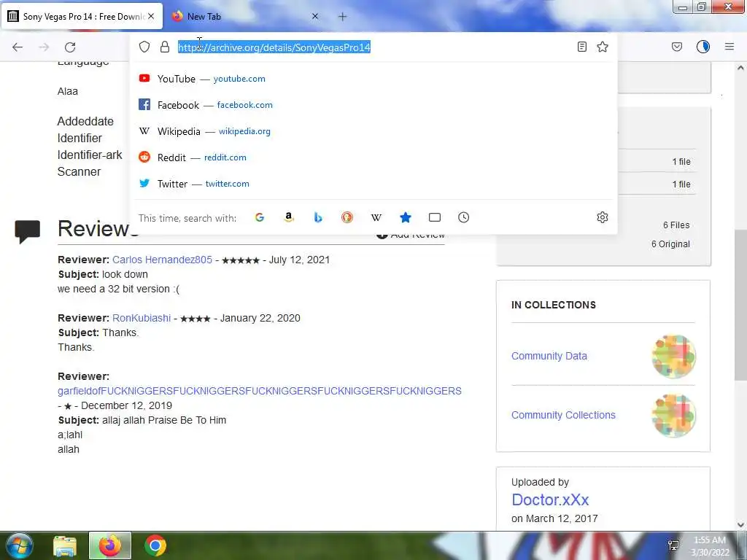Click Community Data thumbnail image
Screen dimensions: 747x560
(673, 357)
